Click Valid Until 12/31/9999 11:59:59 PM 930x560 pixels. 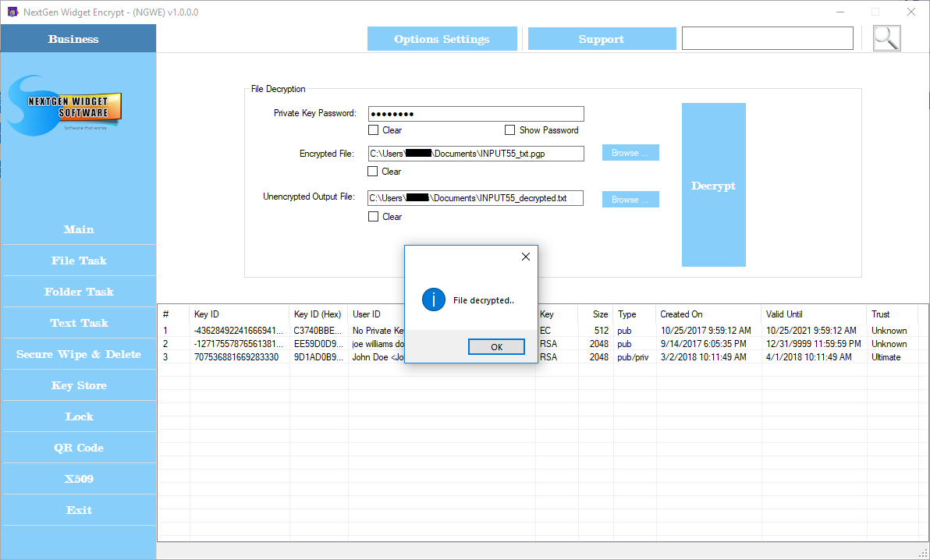[x=813, y=344]
